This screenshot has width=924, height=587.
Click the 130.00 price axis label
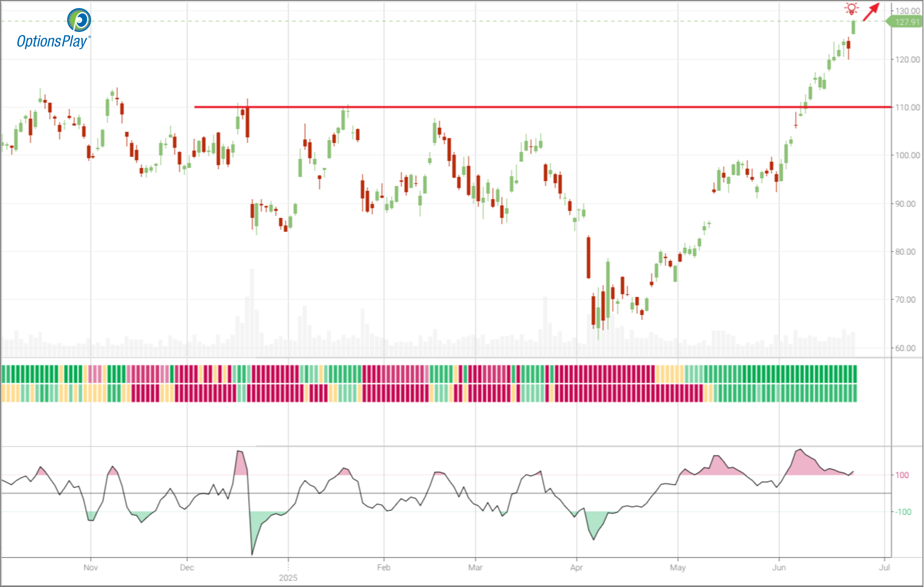coord(908,11)
